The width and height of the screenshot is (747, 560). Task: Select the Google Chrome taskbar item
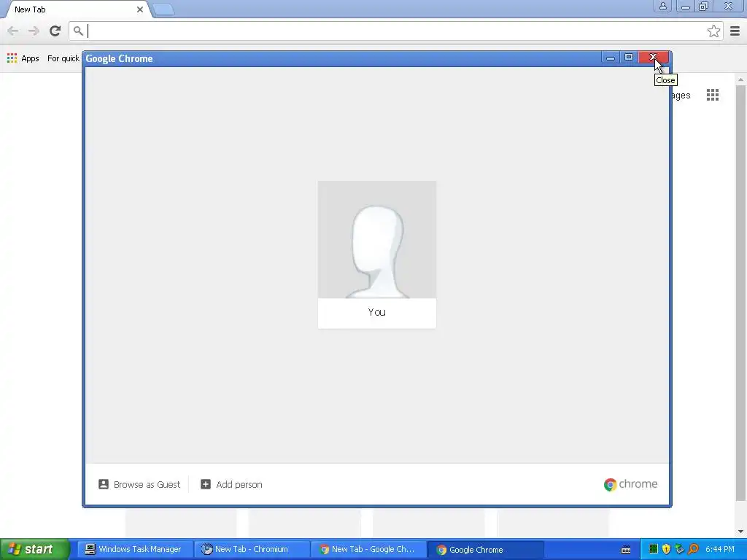coord(485,550)
